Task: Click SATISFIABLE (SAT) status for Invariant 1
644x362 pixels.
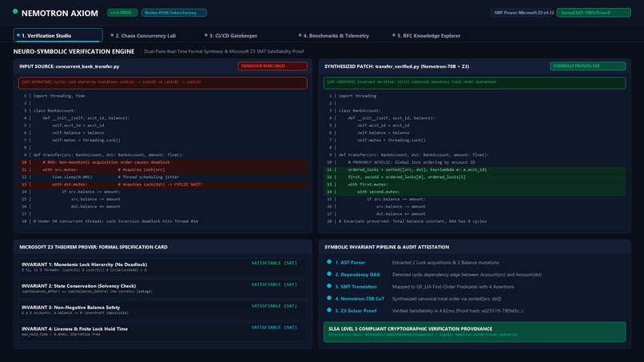Action: pyautogui.click(x=274, y=263)
